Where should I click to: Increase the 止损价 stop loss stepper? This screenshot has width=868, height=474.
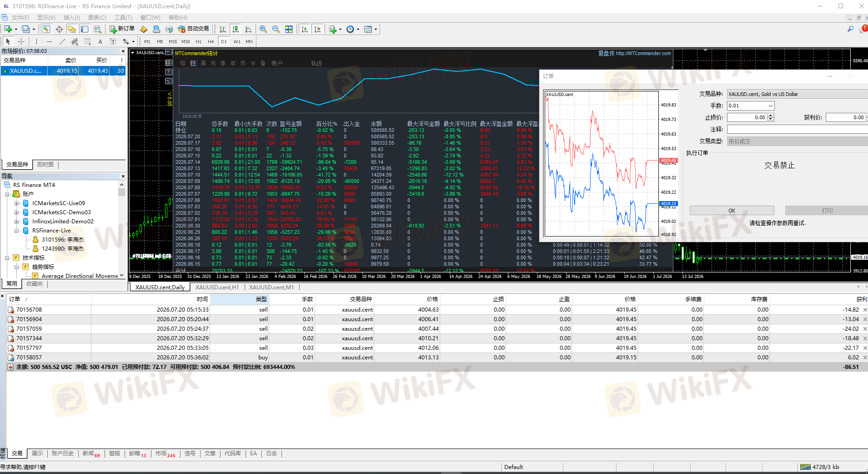tap(770, 116)
